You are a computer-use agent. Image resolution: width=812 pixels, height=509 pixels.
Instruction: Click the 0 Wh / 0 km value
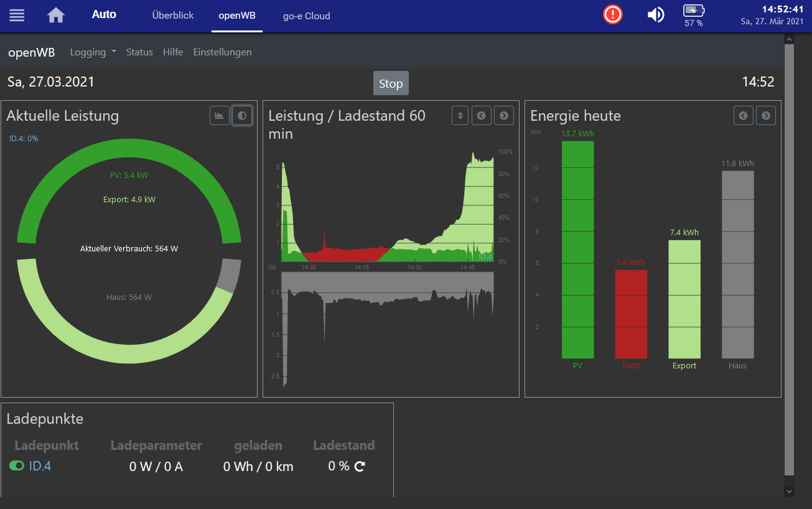coord(258,467)
